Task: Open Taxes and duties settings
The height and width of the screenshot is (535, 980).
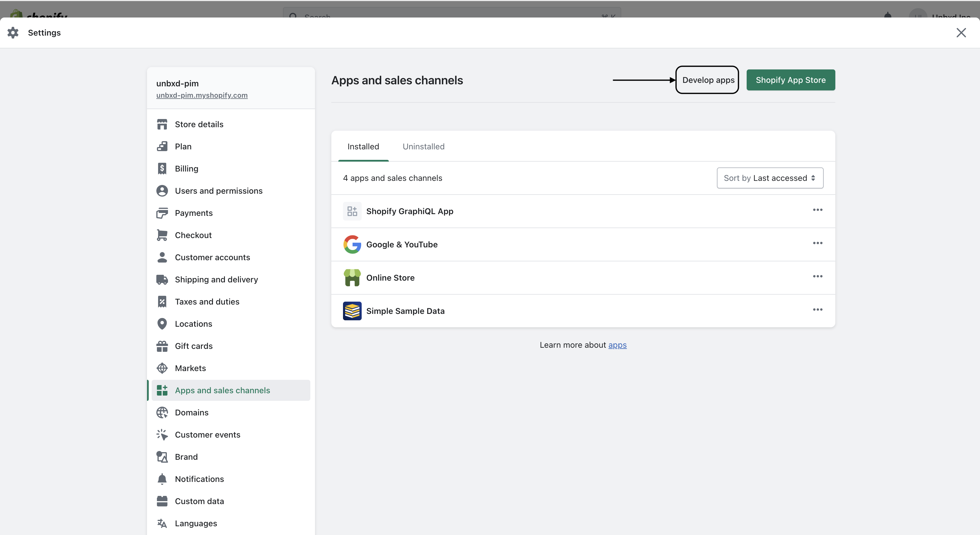Action: (x=231, y=302)
